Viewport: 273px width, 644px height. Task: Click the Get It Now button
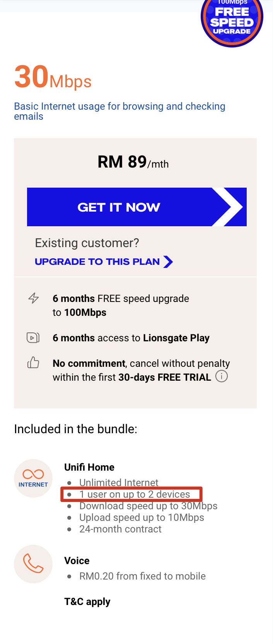click(137, 207)
